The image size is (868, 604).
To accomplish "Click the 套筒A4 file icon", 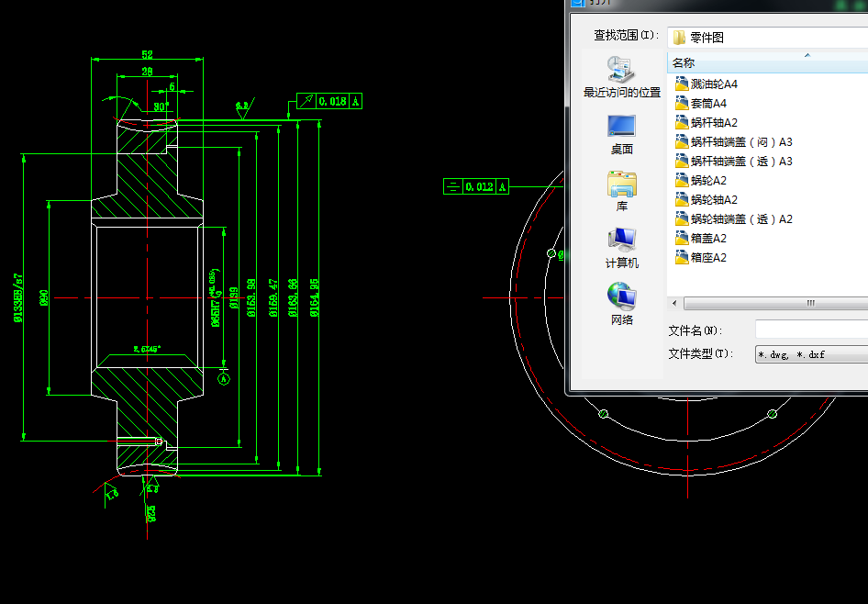I will click(682, 104).
